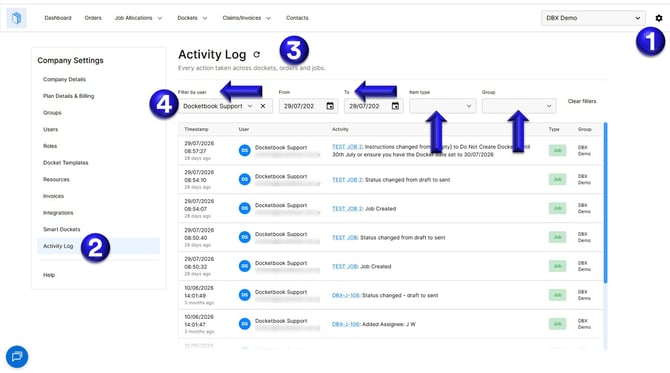Open Smart Dockets settings
Image resolution: width=670 pixels, height=373 pixels.
click(62, 229)
